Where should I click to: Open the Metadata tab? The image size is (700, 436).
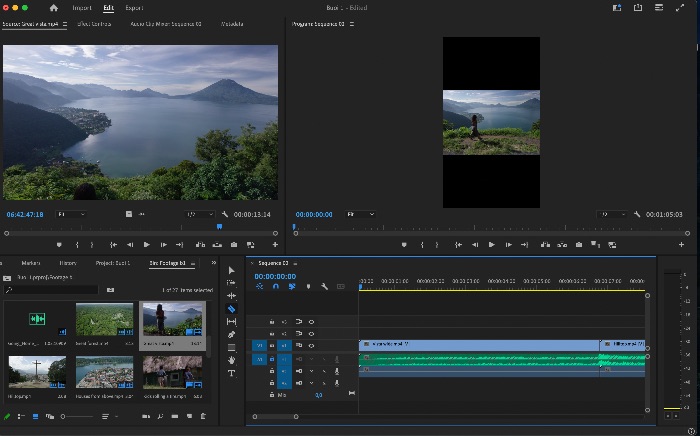(x=232, y=24)
